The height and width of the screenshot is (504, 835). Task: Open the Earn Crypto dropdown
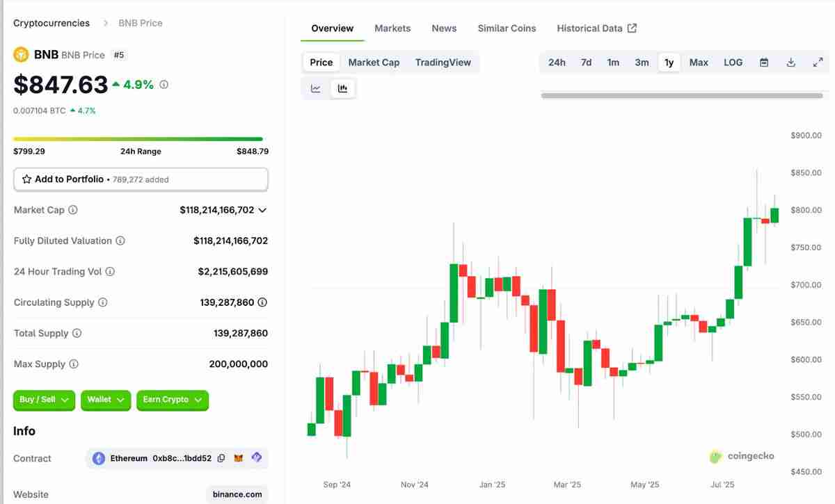click(x=172, y=400)
